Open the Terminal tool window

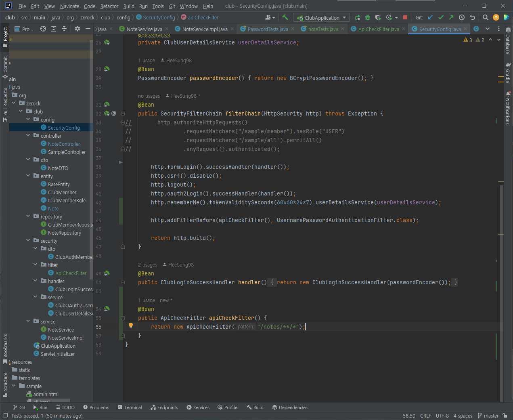click(x=130, y=407)
